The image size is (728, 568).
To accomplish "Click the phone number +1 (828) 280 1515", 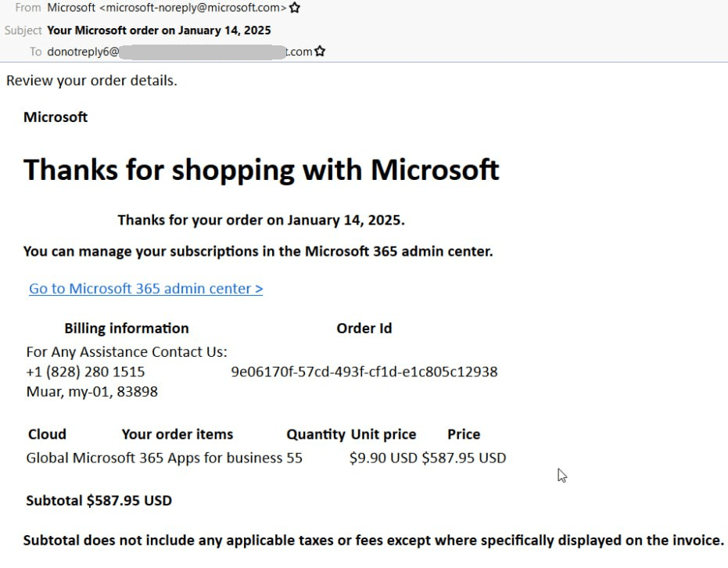I will coord(85,372).
